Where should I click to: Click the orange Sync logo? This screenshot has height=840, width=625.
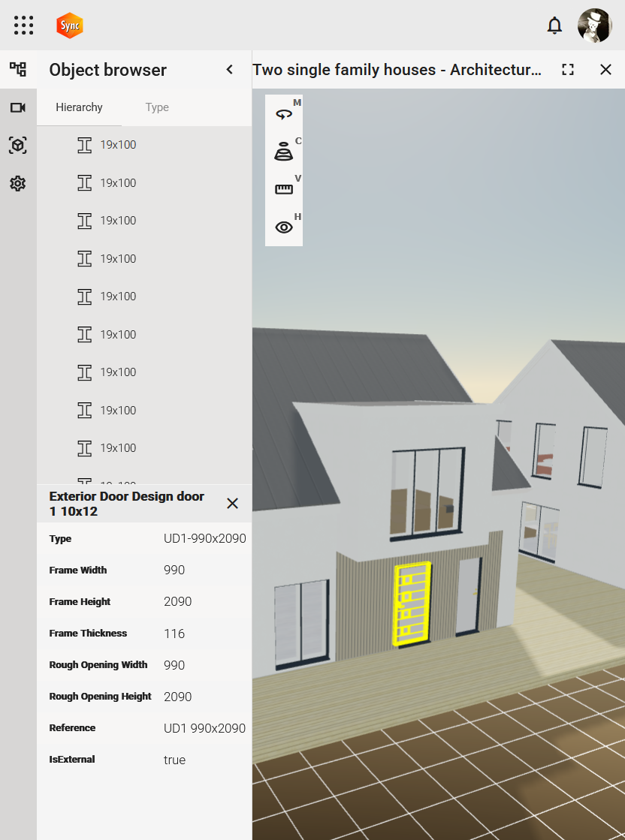click(70, 26)
